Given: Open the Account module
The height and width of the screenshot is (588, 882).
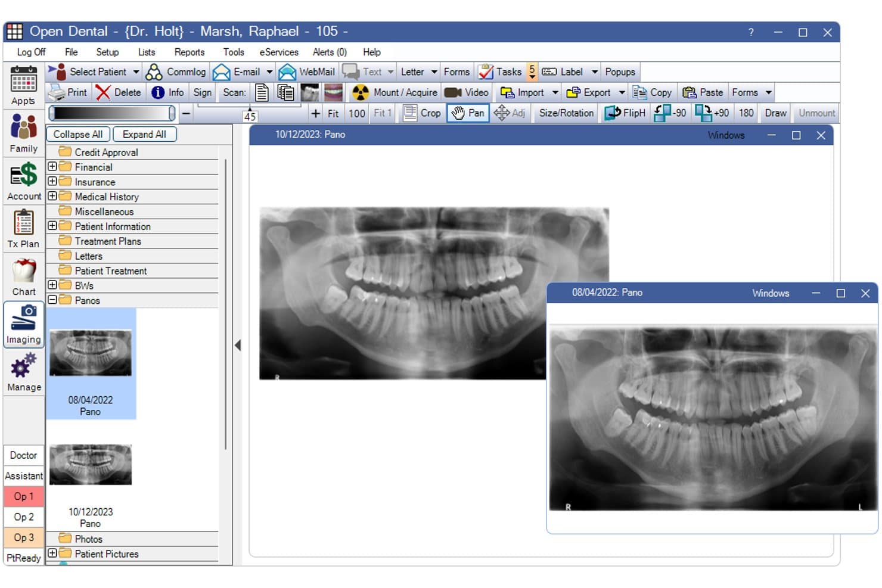Looking at the screenshot, I should pos(23,181).
